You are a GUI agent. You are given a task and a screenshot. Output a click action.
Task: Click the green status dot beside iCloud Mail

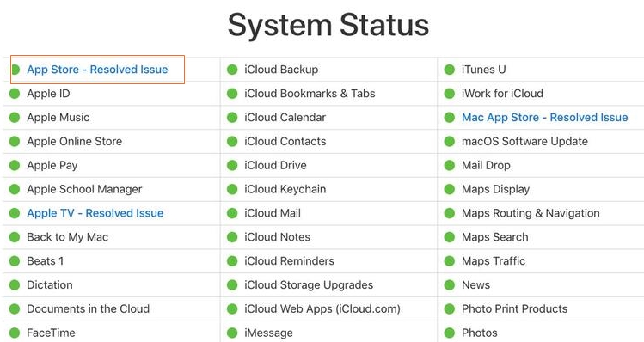232,213
